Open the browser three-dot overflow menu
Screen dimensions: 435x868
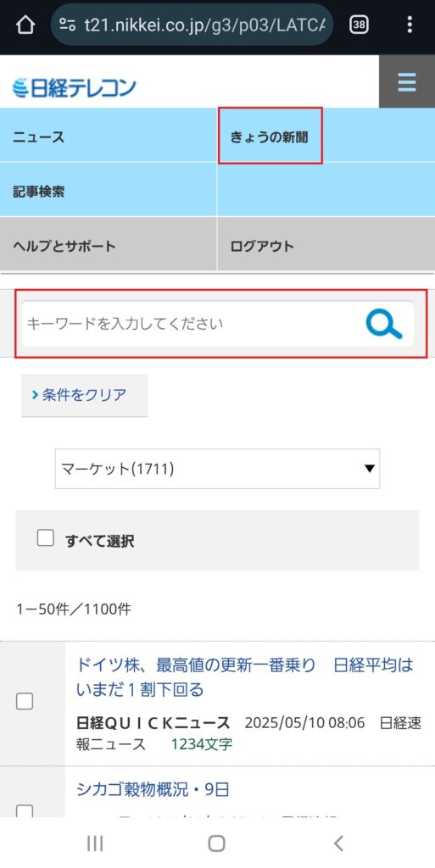click(x=410, y=25)
